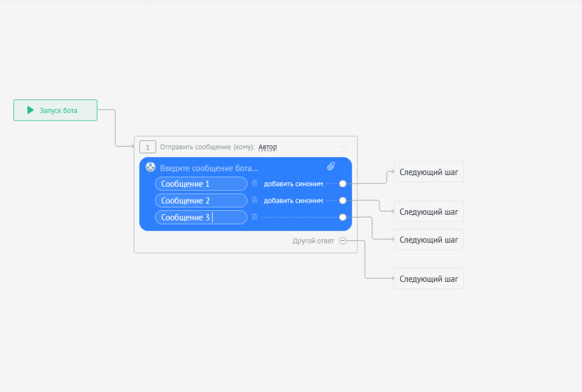The image size is (582, 392).
Task: Click добавить синоним for Сообщение 2
Action: tap(293, 201)
